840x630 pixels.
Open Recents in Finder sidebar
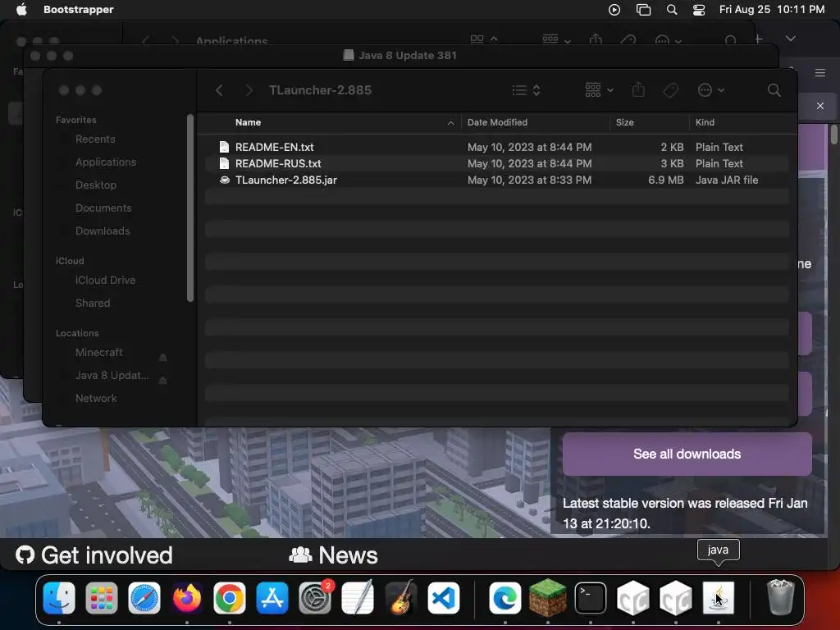point(95,139)
